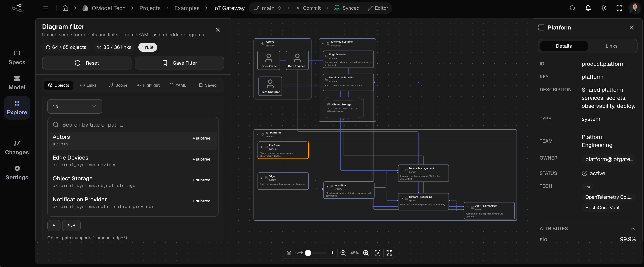This screenshot has height=267, width=644.
Task: Open the hamburger menu
Action: (46, 8)
